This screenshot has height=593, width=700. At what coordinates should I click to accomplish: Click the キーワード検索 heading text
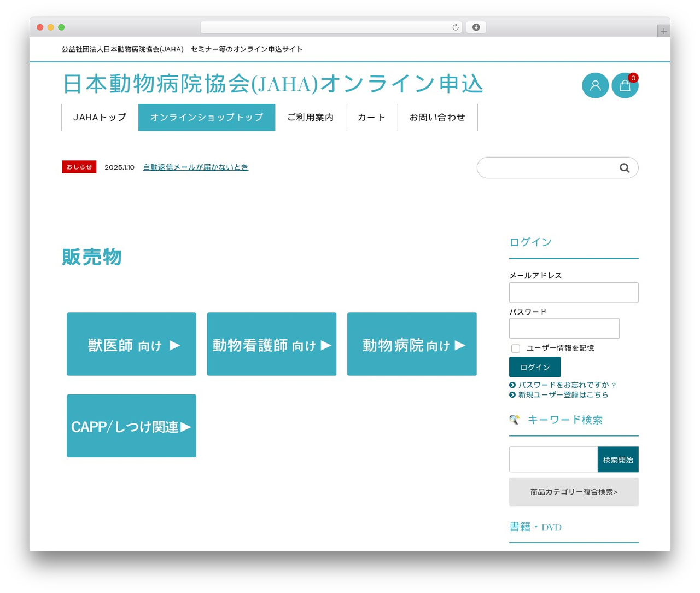565,420
